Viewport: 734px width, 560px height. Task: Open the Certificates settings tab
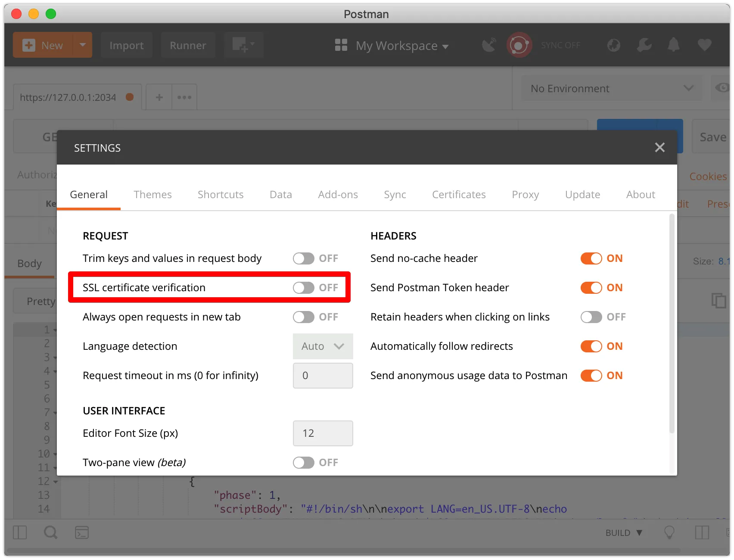[x=459, y=195]
